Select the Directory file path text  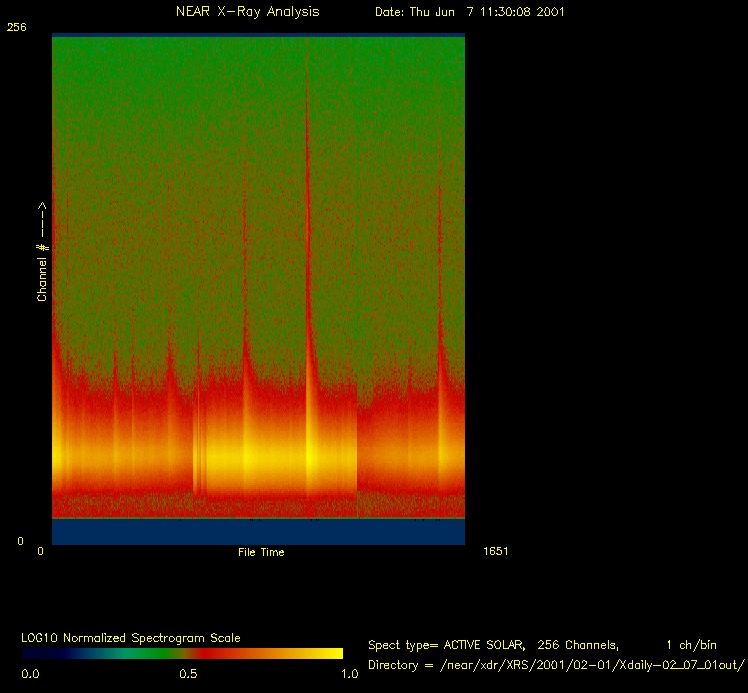click(555, 665)
